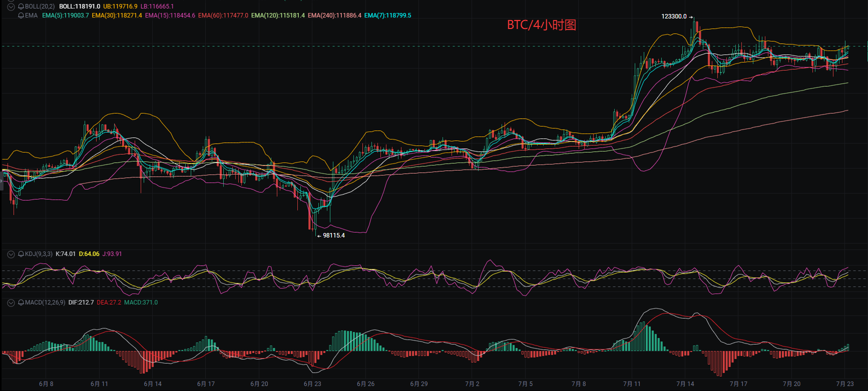Open EMA indicator settings label
Viewport: 868px width, 391px height.
[32, 15]
